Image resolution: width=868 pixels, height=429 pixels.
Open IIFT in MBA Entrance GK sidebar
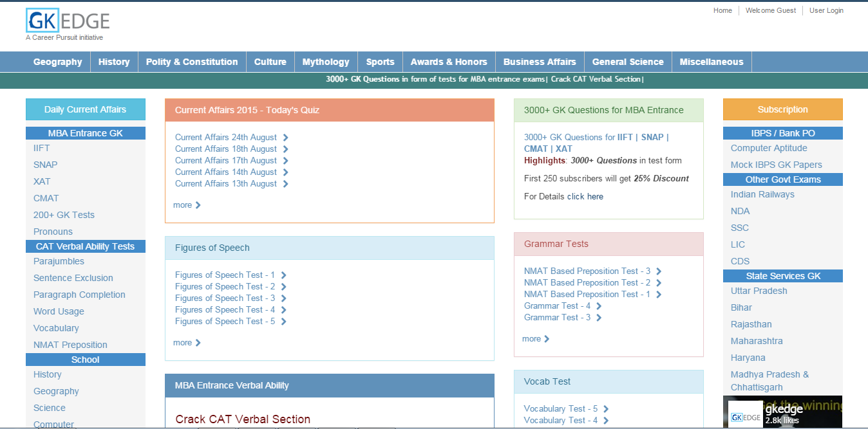tap(42, 148)
